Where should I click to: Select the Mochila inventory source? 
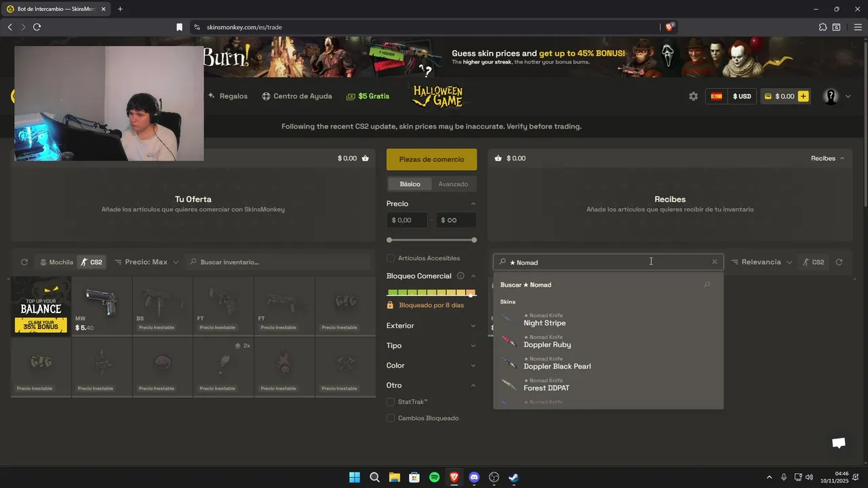pos(56,262)
